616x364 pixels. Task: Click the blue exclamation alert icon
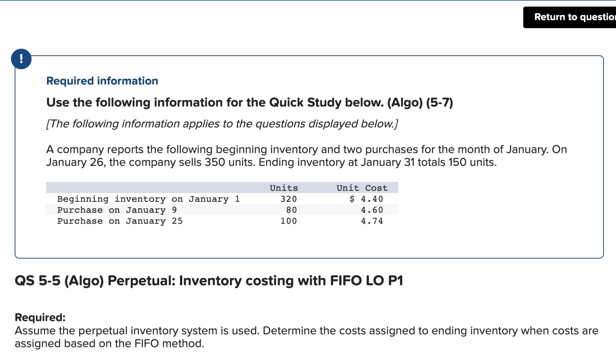coord(21,58)
